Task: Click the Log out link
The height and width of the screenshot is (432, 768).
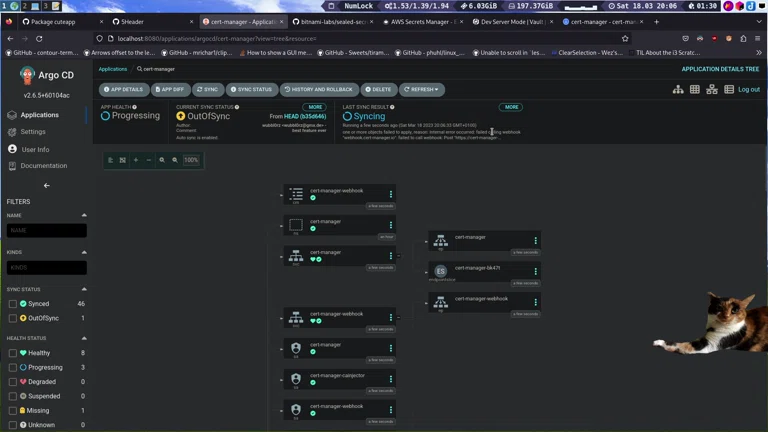Action: [x=749, y=89]
